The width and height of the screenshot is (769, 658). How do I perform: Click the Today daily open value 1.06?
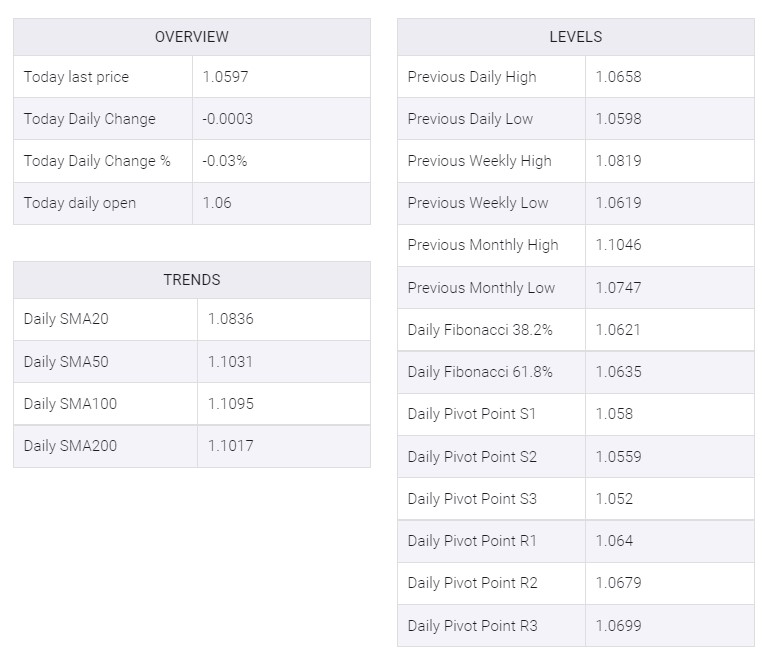click(x=217, y=203)
